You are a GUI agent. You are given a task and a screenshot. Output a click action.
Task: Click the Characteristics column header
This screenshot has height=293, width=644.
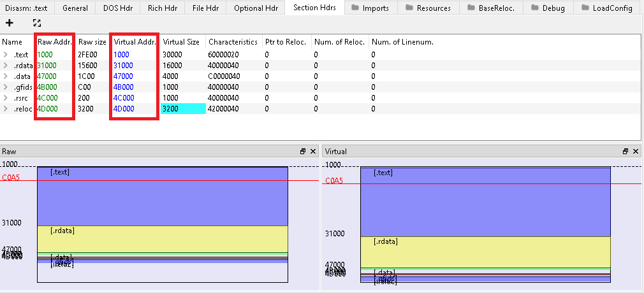point(233,42)
